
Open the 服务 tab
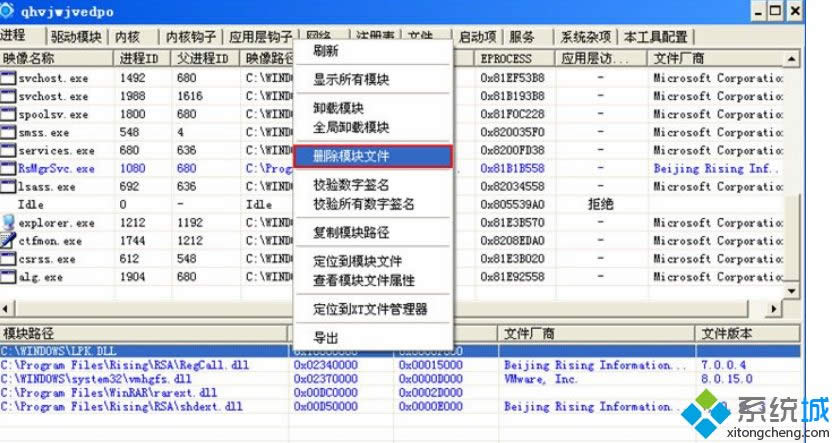click(522, 37)
